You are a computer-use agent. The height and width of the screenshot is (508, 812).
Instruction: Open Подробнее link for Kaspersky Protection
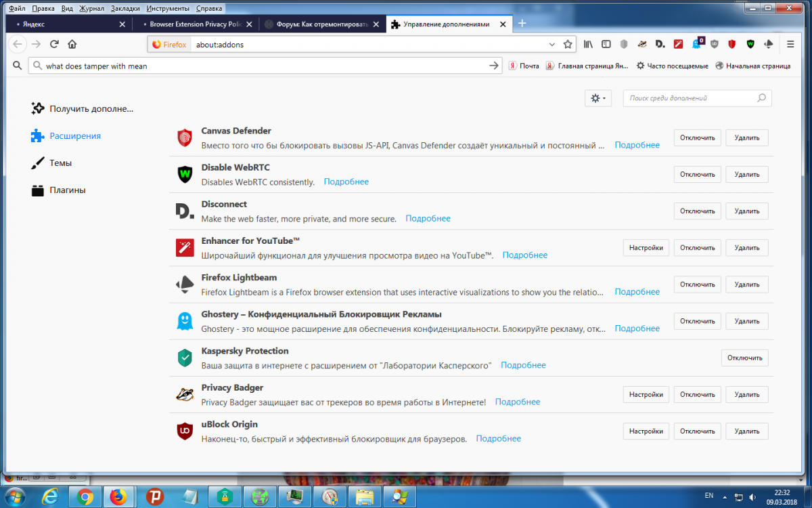click(x=523, y=365)
